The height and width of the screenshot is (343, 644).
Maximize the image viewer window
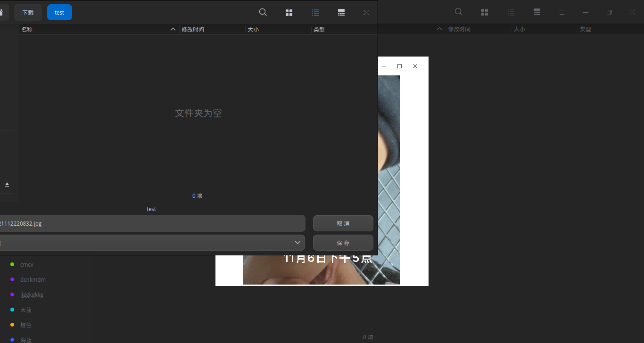click(399, 66)
